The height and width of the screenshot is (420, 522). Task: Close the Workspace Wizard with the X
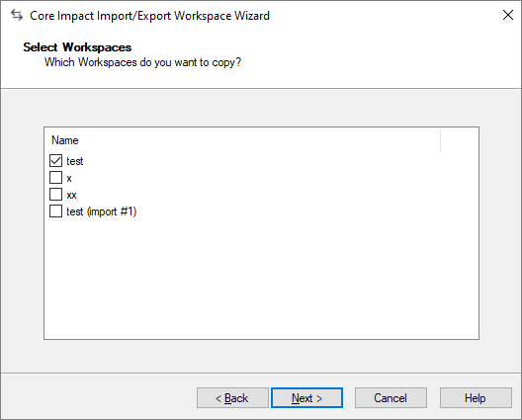tap(508, 15)
